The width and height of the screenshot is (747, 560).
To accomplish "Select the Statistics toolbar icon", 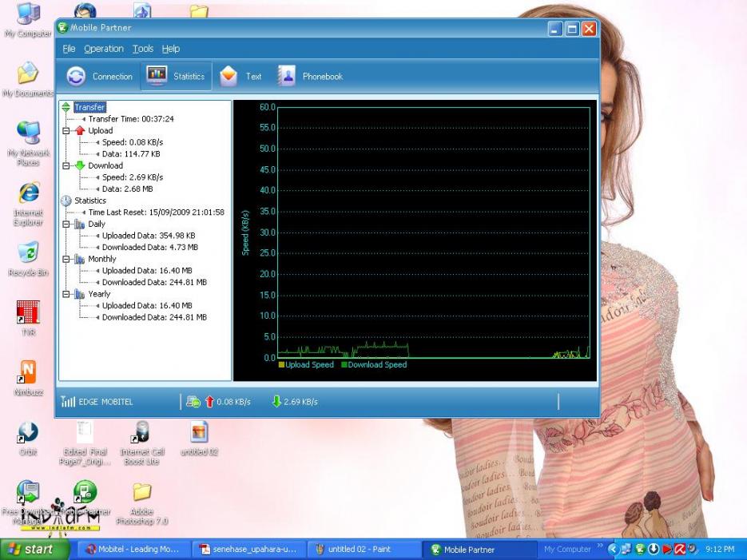I will [x=157, y=76].
